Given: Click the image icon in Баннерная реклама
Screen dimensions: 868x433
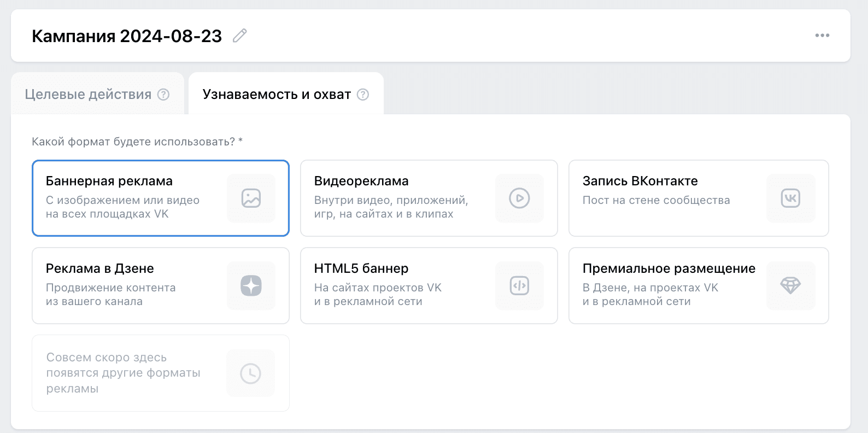Looking at the screenshot, I should click(251, 198).
